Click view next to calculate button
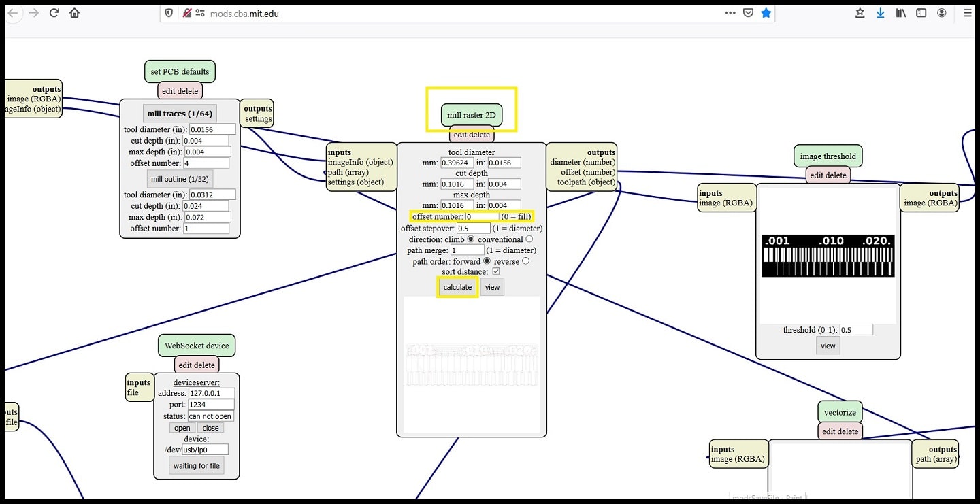The image size is (980, 504). (492, 287)
